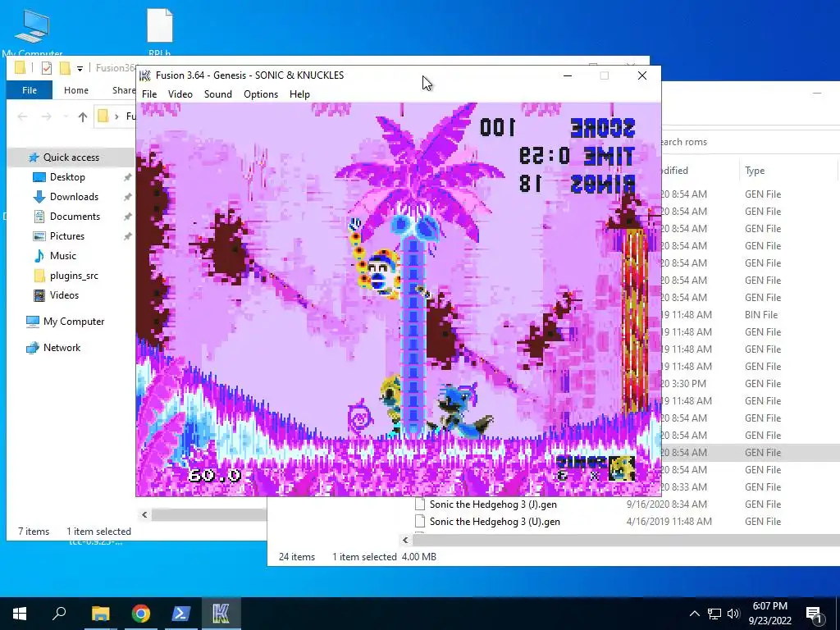Open the volume tray icon

[x=733, y=614]
